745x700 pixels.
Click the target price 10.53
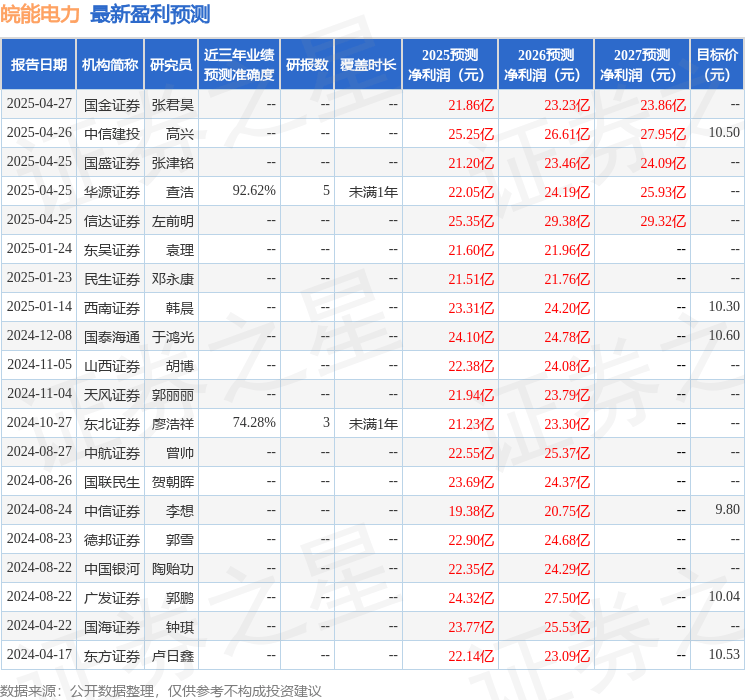tap(724, 654)
